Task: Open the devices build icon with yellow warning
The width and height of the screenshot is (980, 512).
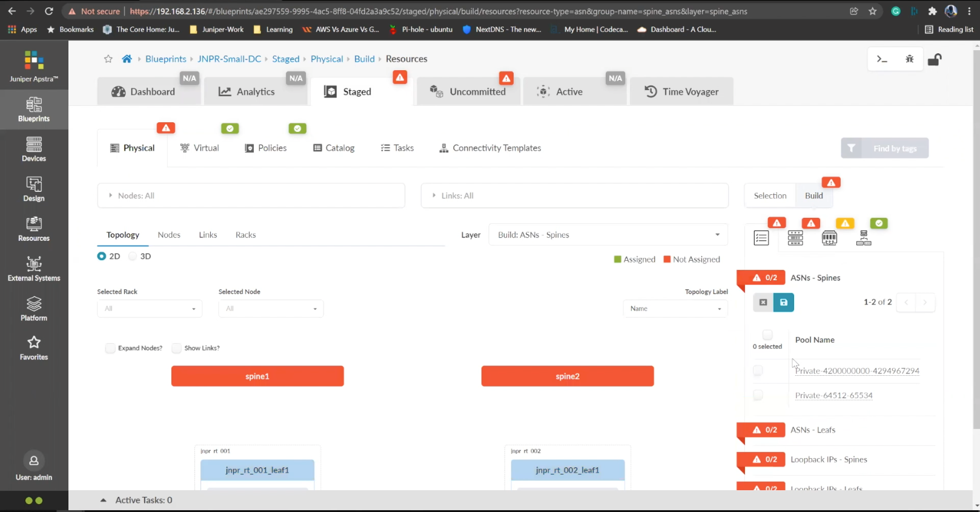Action: point(829,238)
